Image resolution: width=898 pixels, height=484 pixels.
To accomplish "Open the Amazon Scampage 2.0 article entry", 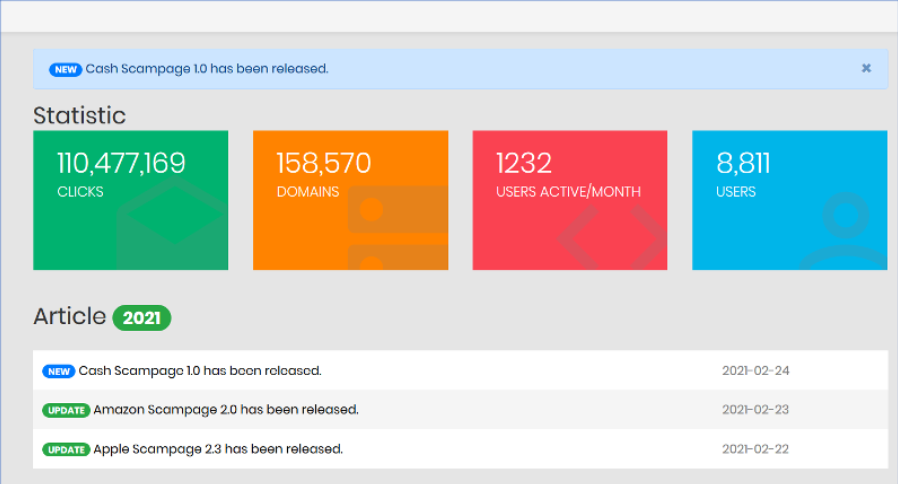I will 225,410.
